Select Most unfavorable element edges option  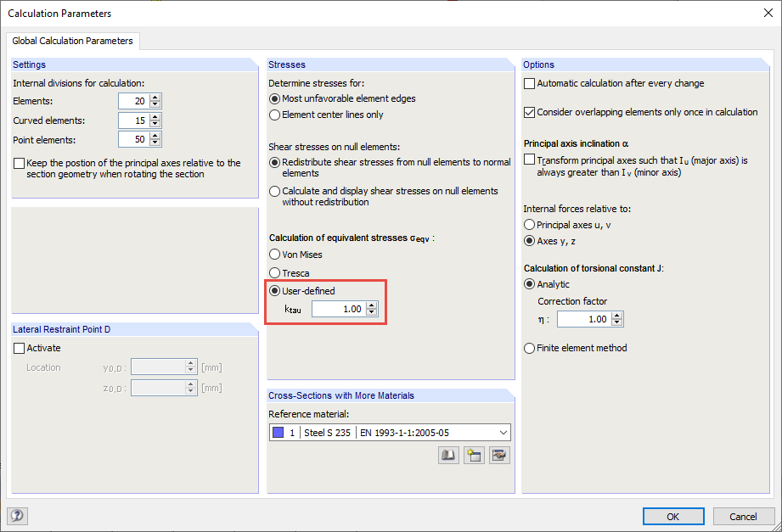click(274, 98)
